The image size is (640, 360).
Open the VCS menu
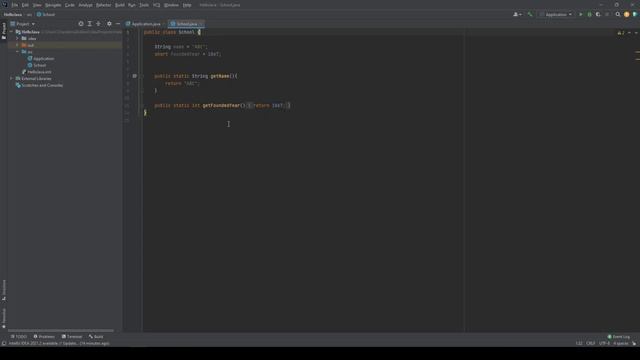(x=157, y=5)
